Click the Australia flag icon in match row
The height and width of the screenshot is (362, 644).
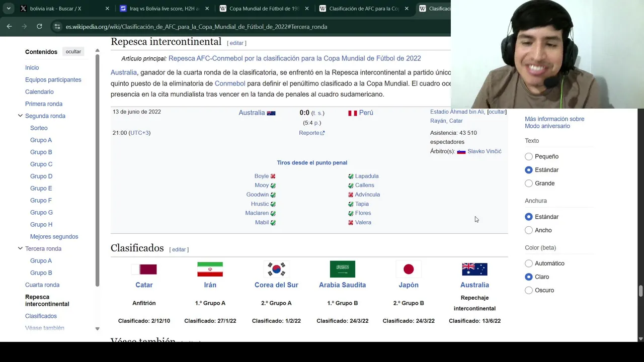coord(271,113)
